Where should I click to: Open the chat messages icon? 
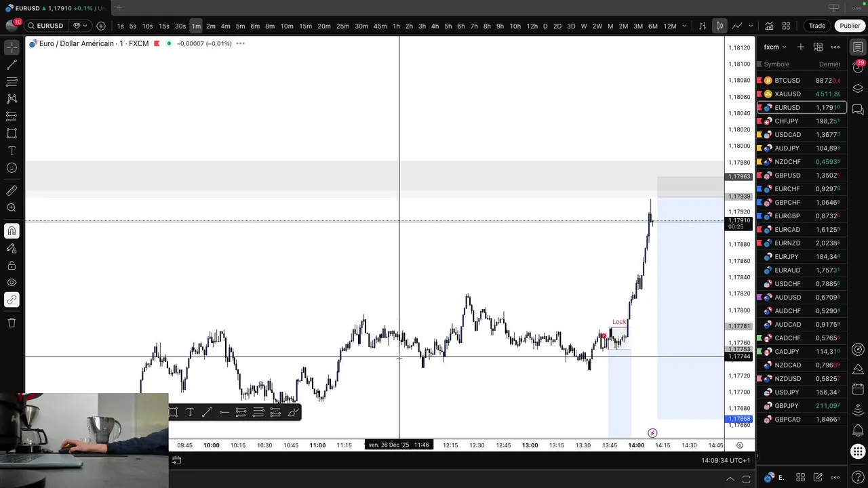tap(858, 109)
